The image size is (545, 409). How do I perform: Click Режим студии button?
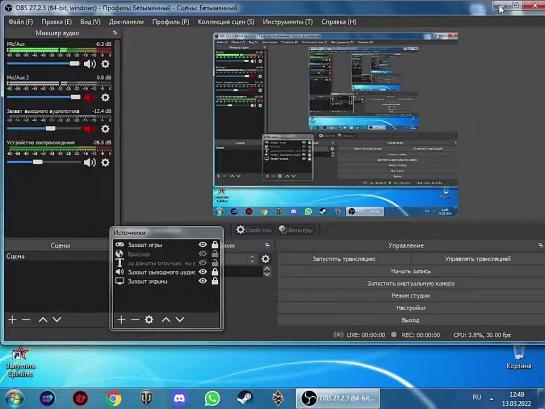point(411,296)
